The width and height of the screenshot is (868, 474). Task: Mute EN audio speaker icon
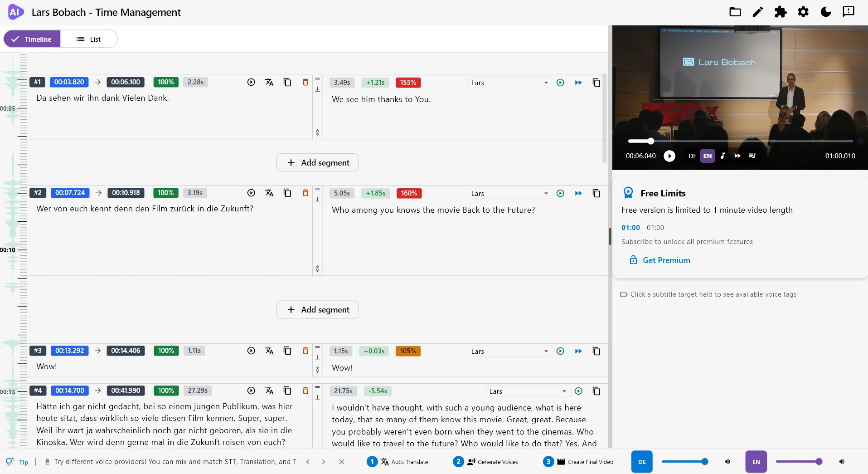pos(842,462)
